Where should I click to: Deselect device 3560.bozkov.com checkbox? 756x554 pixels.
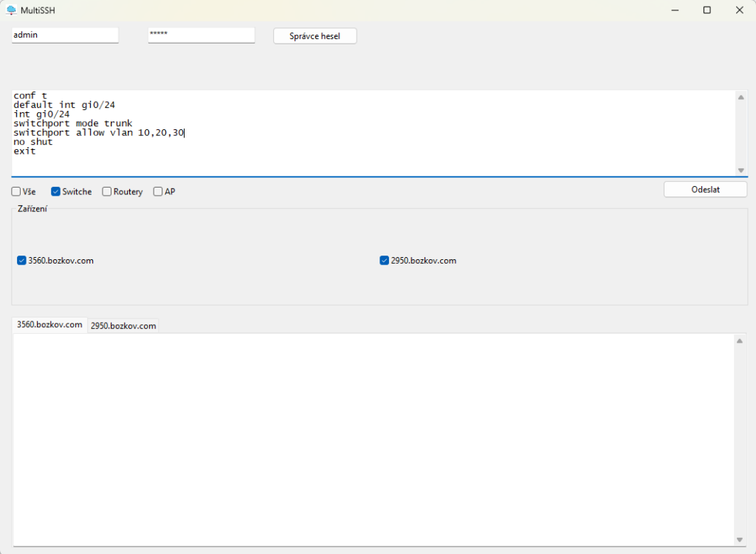[21, 261]
